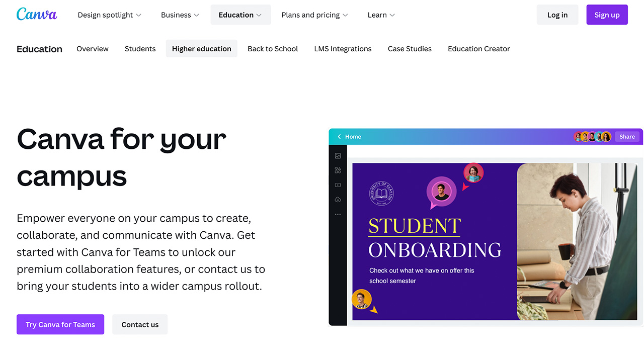Image resolution: width=644 pixels, height=362 pixels.
Task: Open the Education Creator tab
Action: click(x=479, y=49)
